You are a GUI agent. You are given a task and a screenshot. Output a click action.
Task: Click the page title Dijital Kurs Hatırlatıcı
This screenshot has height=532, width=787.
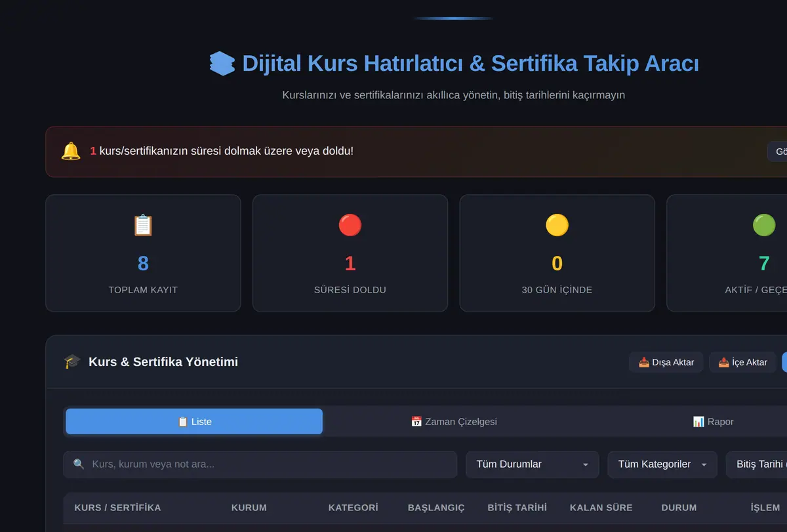(470, 64)
